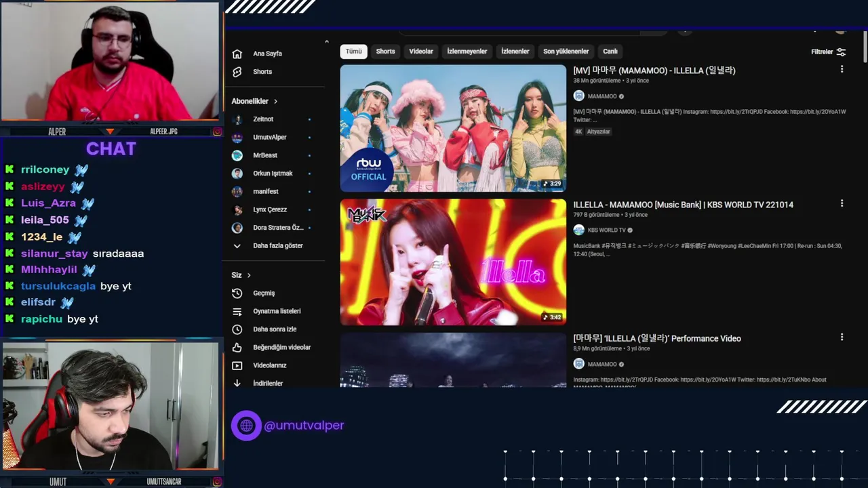868x488 pixels.
Task: Open MAMAMOO ILLELLA MV title link
Action: coord(654,70)
